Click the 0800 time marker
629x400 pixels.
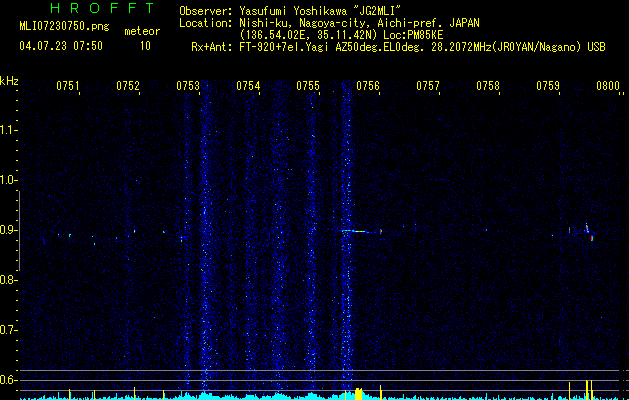point(608,86)
